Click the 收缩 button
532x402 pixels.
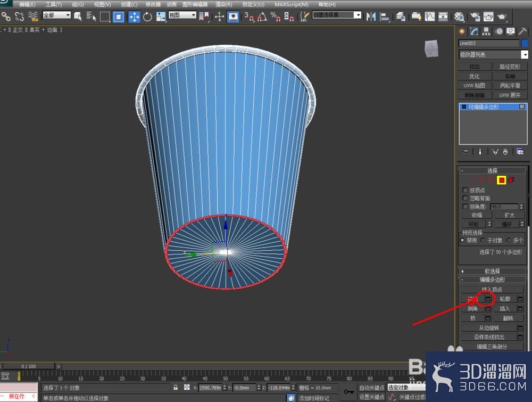pyautogui.click(x=477, y=215)
